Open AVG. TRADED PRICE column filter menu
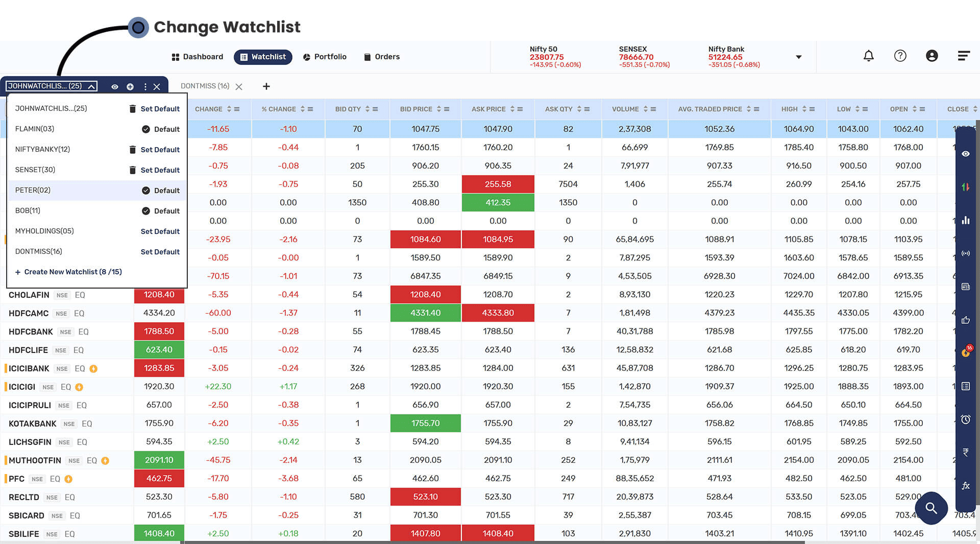The height and width of the screenshot is (544, 980). [756, 109]
